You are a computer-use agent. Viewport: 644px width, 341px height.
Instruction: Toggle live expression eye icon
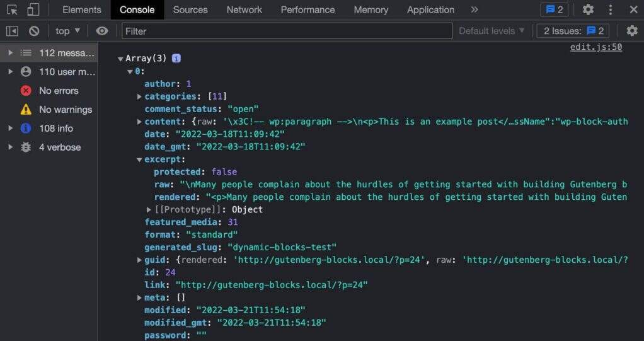(x=102, y=31)
